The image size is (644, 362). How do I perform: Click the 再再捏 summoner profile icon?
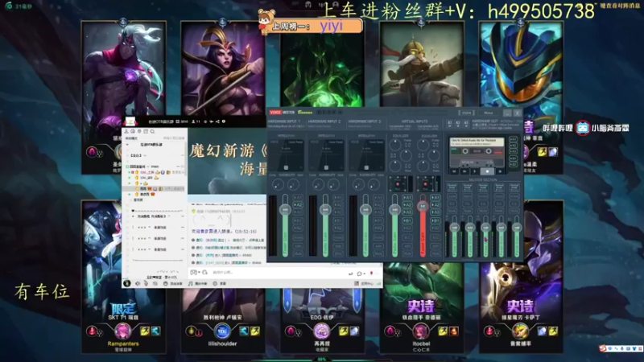tap(321, 331)
